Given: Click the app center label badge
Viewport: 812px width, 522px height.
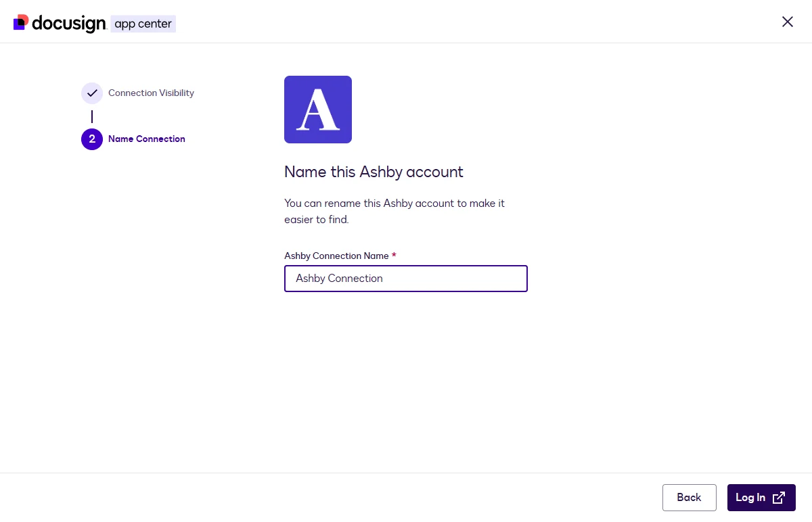Looking at the screenshot, I should click(143, 24).
